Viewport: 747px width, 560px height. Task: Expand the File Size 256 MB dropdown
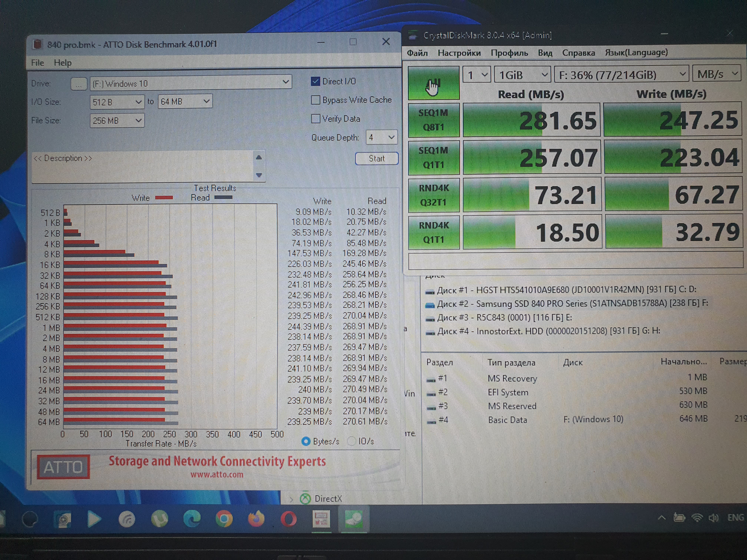pos(117,121)
